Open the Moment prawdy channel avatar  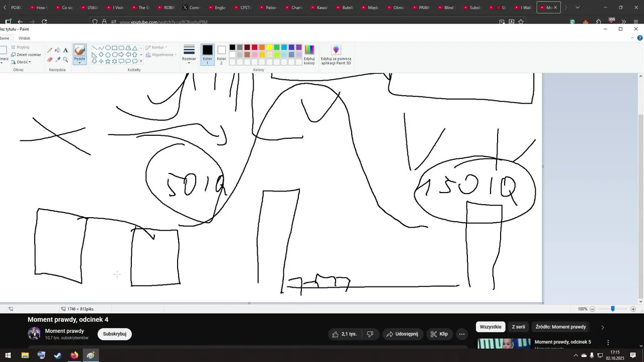tap(34, 334)
